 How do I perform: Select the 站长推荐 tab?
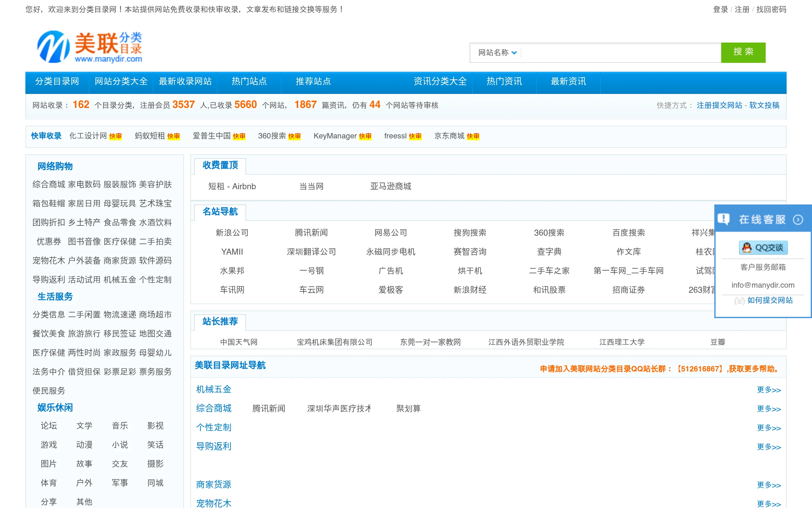click(220, 322)
